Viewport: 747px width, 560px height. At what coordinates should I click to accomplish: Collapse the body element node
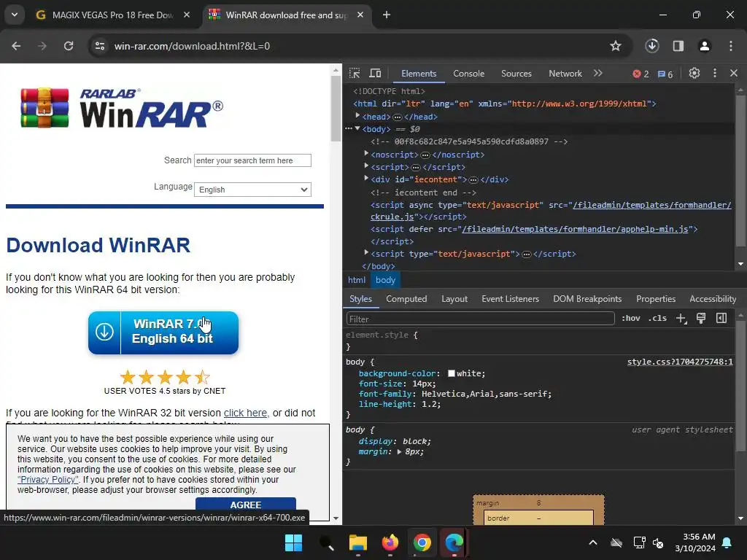(357, 128)
